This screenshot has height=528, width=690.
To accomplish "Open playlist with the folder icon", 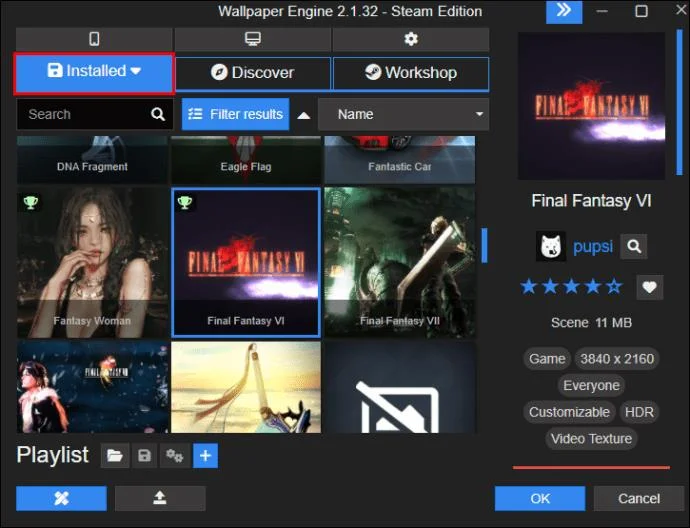I will (115, 455).
